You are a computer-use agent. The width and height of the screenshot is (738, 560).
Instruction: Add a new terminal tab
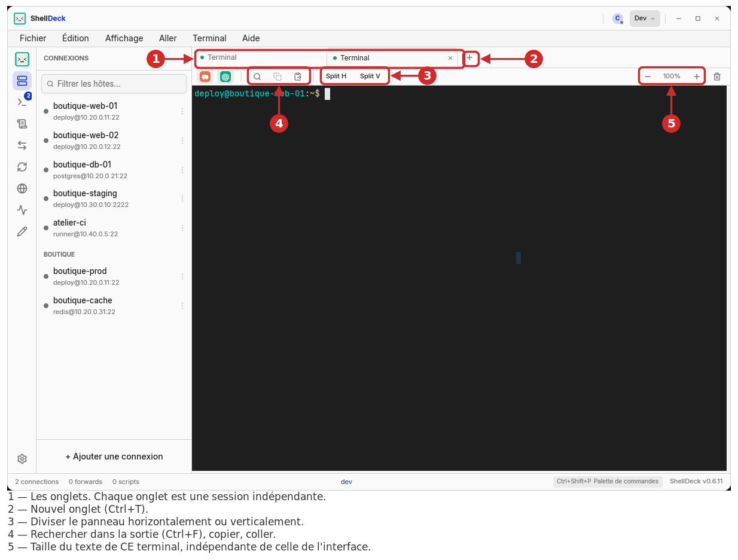point(469,58)
